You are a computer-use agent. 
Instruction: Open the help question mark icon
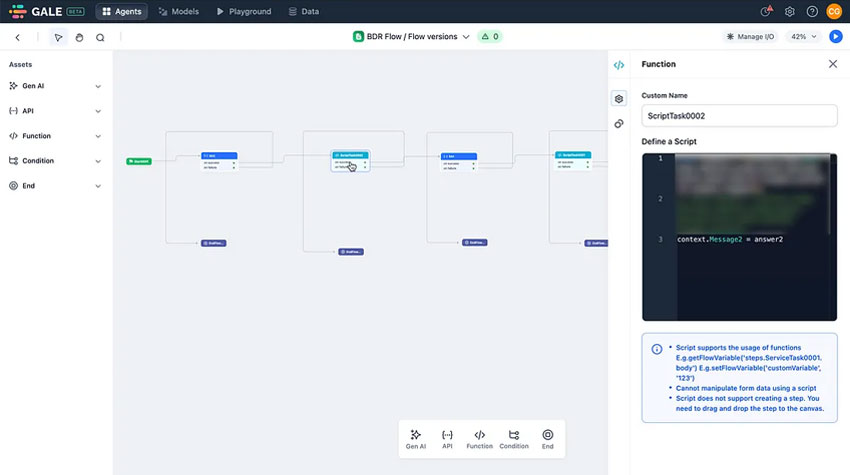point(811,12)
